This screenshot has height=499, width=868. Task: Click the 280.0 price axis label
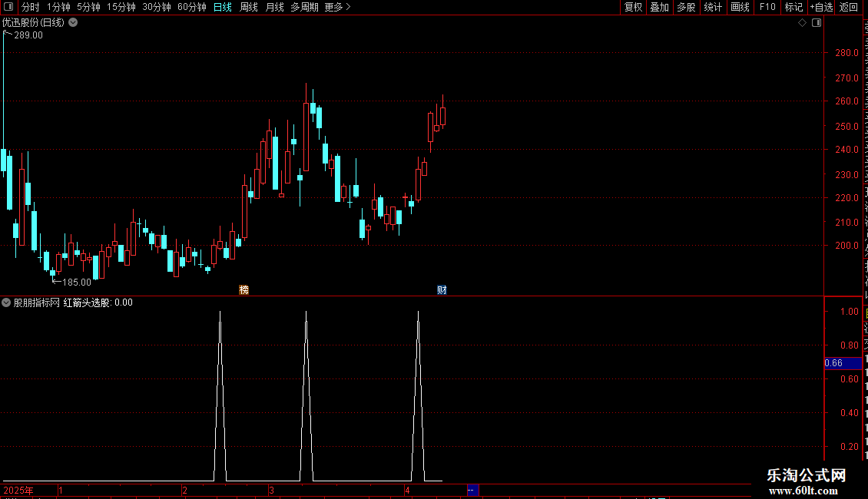point(847,52)
